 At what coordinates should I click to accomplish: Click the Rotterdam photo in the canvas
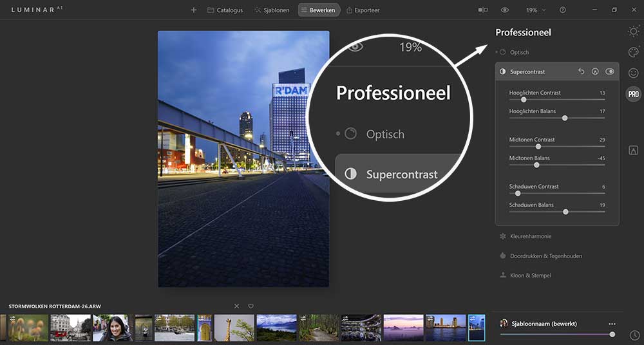pos(243,159)
